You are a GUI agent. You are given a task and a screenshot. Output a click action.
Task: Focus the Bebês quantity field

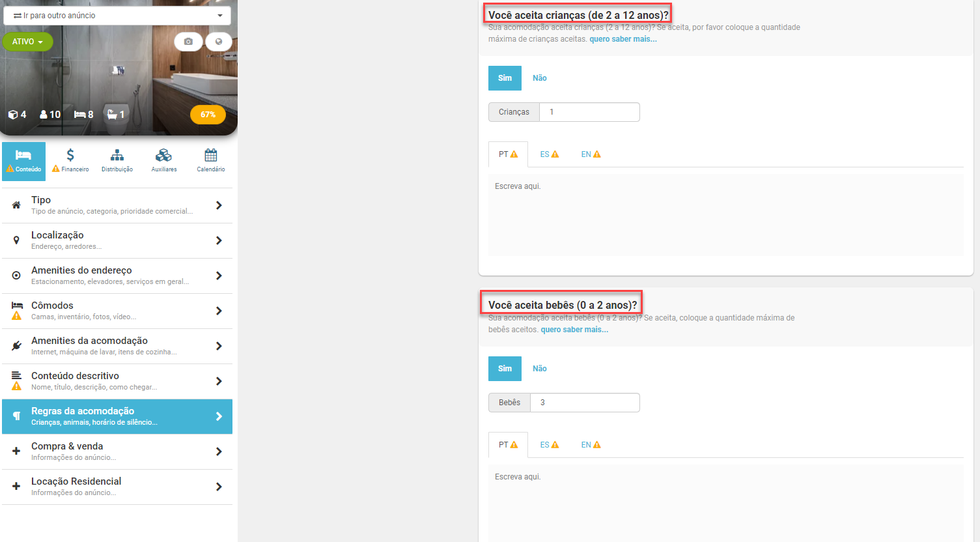[585, 403]
